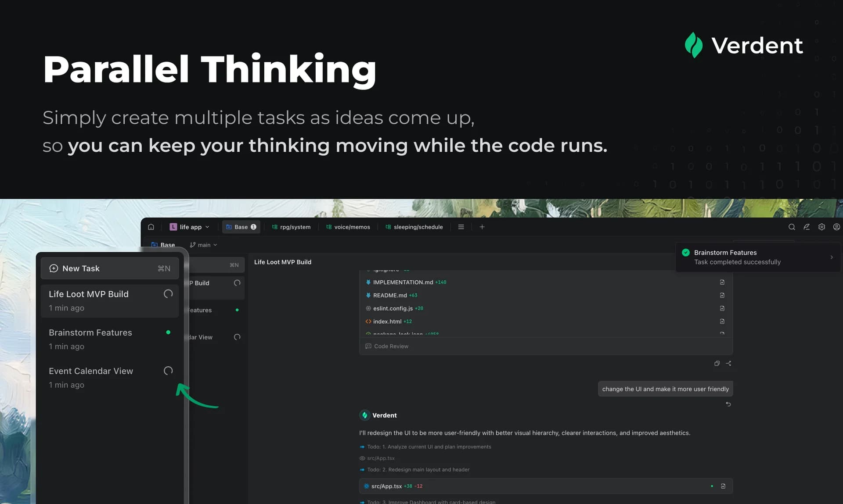The width and height of the screenshot is (843, 504).
Task: Expand the Brainstorm Features notification chevron
Action: (x=831, y=257)
